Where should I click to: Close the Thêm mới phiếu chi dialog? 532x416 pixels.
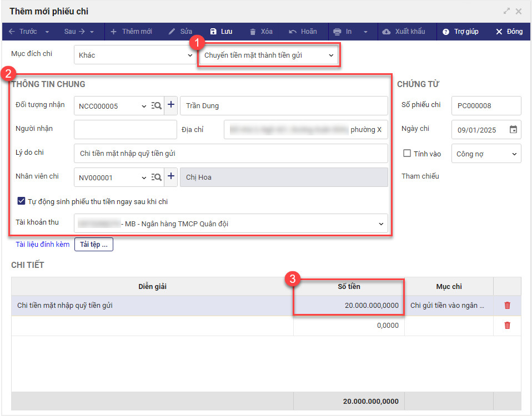pyautogui.click(x=519, y=11)
